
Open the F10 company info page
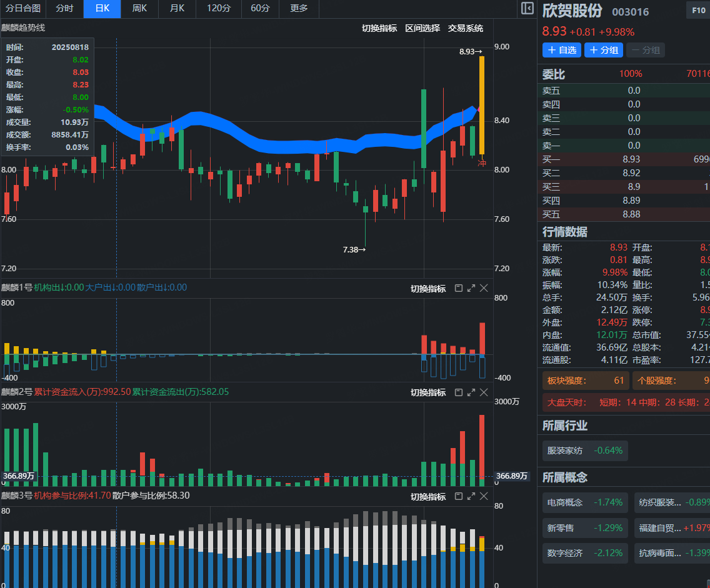coord(697,11)
